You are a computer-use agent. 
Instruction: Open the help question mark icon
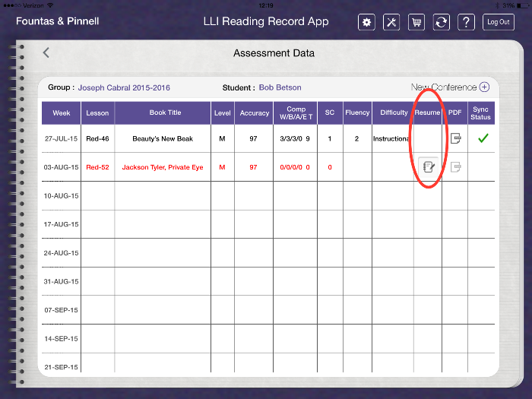(467, 22)
